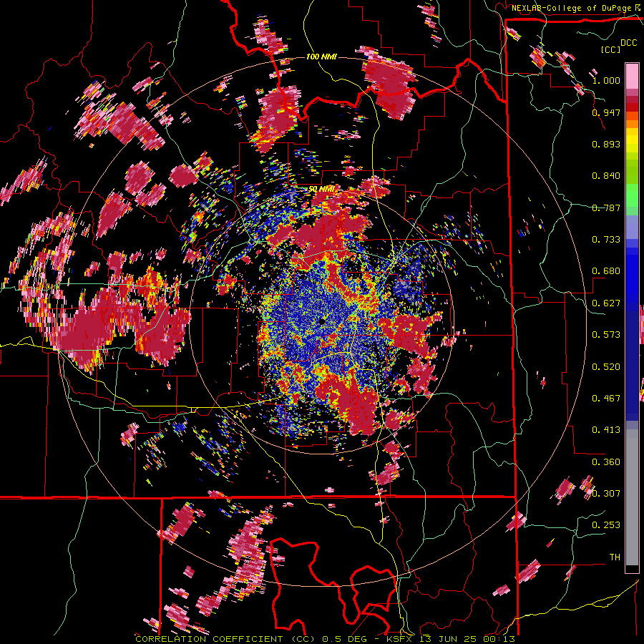
Task: Click the 0.307 scale value
Action: point(606,494)
